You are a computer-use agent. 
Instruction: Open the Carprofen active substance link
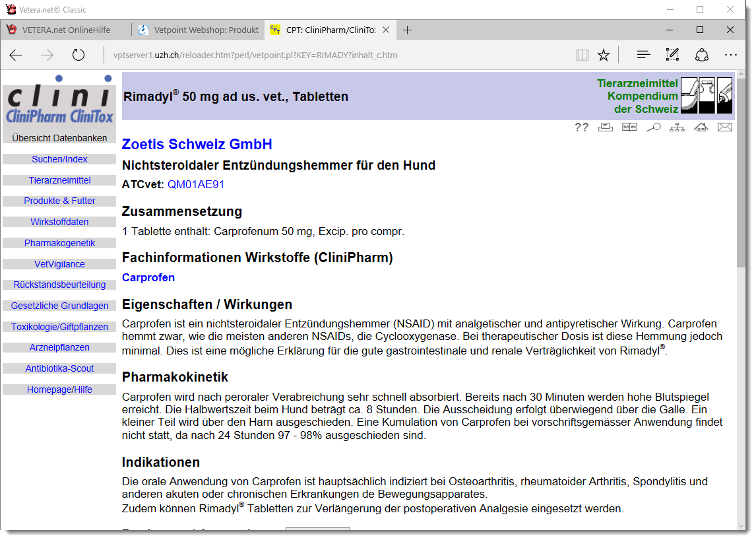[148, 277]
